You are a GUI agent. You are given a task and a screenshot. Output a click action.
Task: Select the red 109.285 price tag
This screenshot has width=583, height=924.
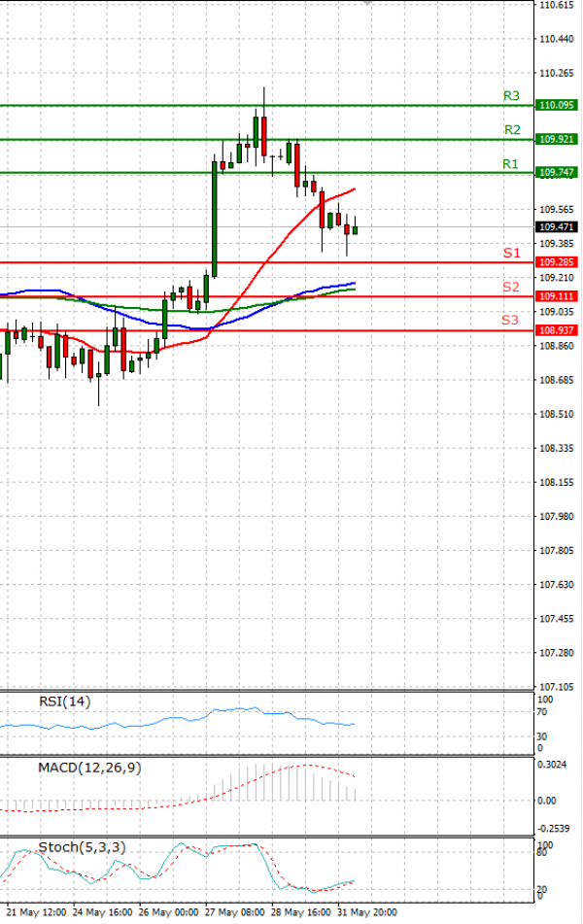(557, 262)
